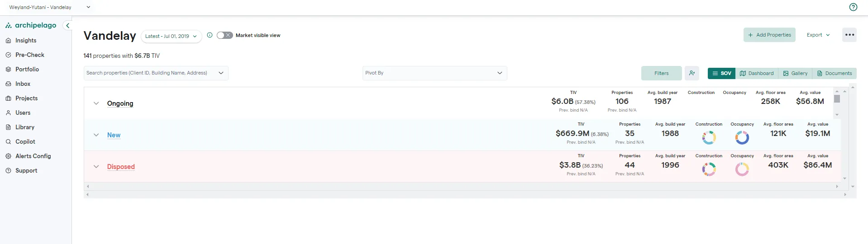The image size is (868, 244).
Task: Click the inner scroll-down arrow in Ongoing row
Action: point(837,115)
